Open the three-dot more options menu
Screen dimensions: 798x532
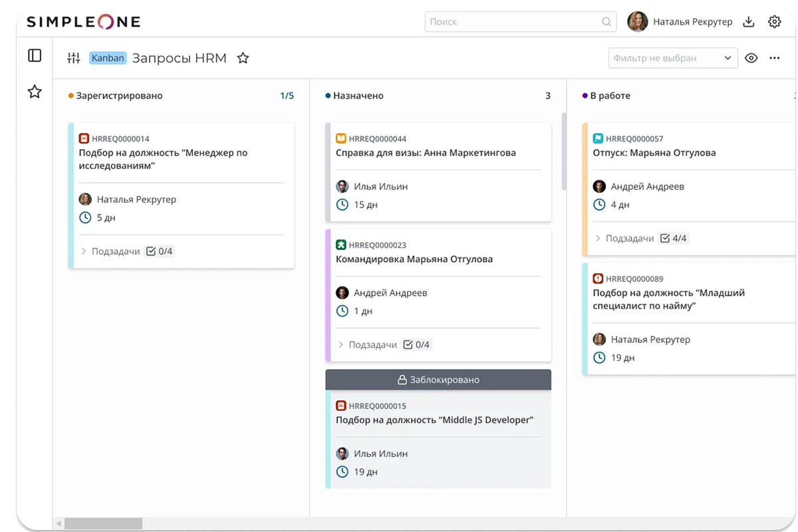point(774,58)
